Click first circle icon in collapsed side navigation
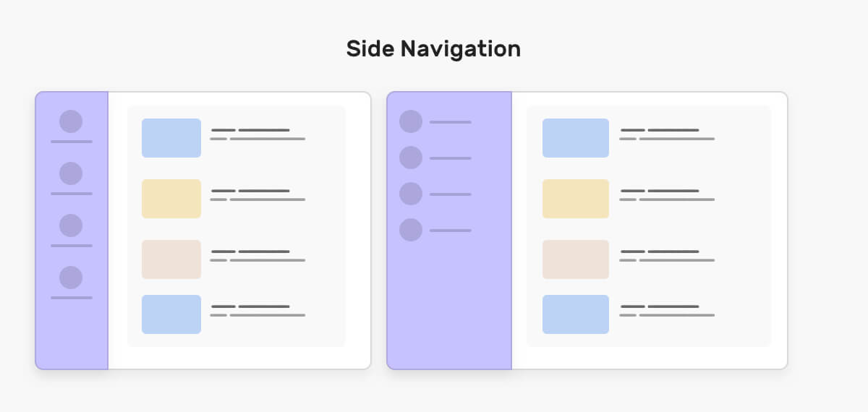The width and height of the screenshot is (868, 412). pos(71,121)
